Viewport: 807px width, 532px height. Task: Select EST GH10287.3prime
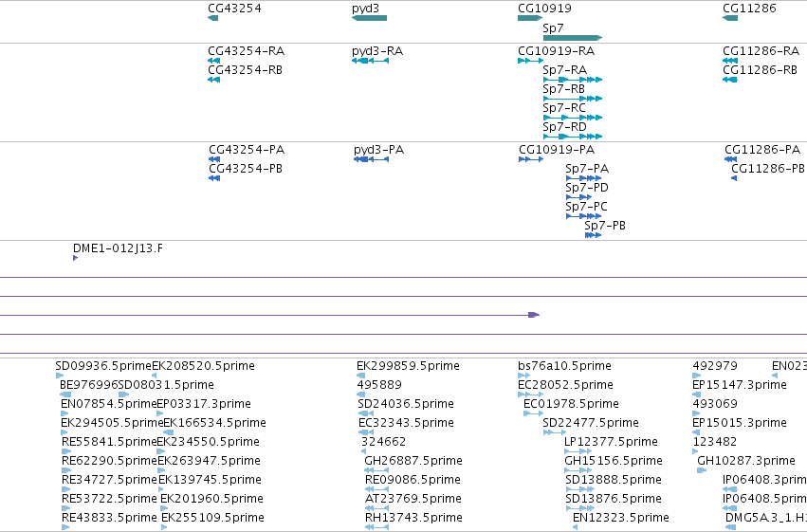click(x=702, y=470)
